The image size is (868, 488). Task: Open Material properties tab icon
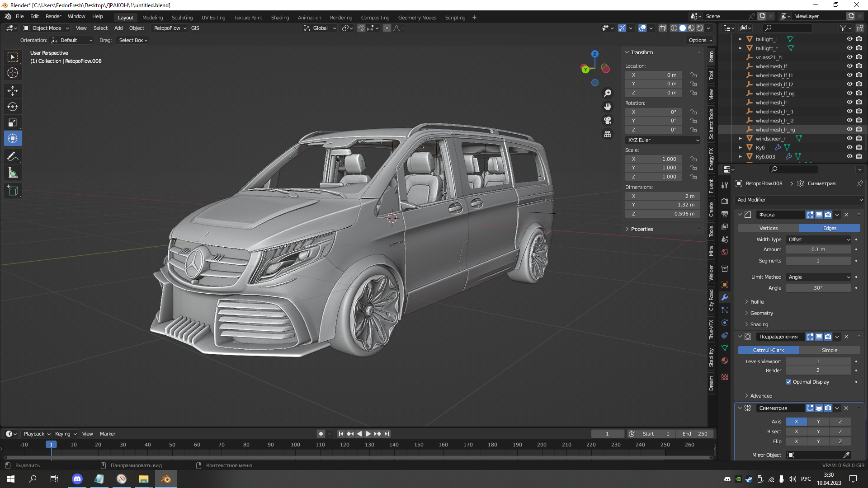point(725,361)
